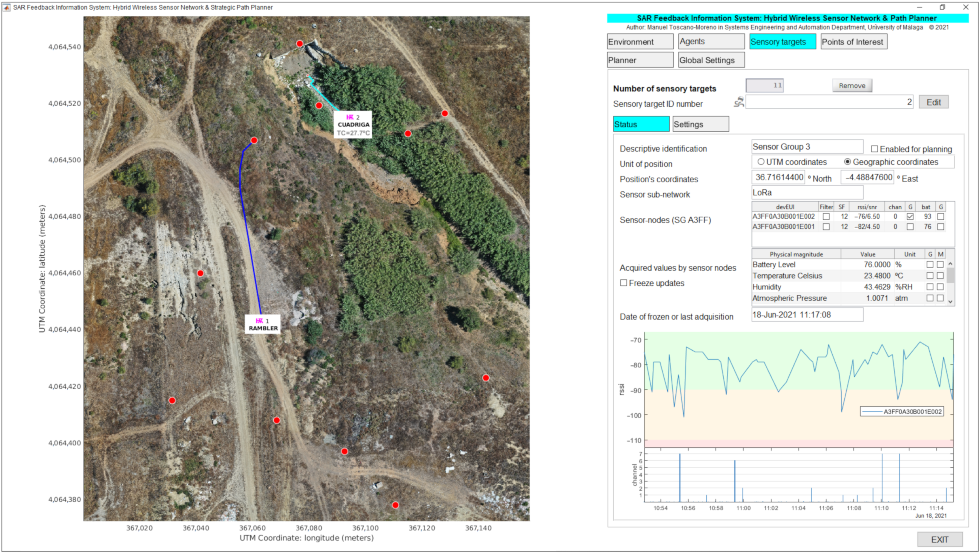Screen dimensions: 980x554
Task: Click the MATLAB logo in the title bar
Action: [7, 7]
